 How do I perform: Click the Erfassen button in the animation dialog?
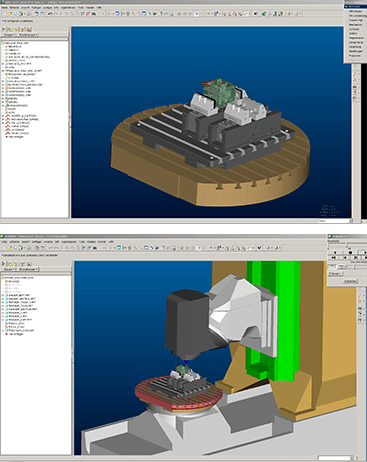pyautogui.click(x=335, y=273)
